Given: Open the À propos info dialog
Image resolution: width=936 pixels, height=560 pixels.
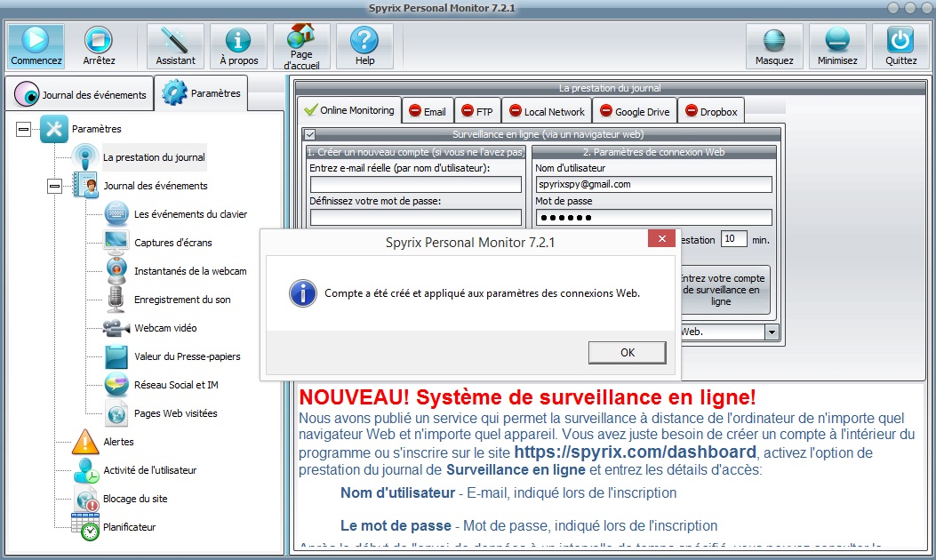Looking at the screenshot, I should click(238, 46).
